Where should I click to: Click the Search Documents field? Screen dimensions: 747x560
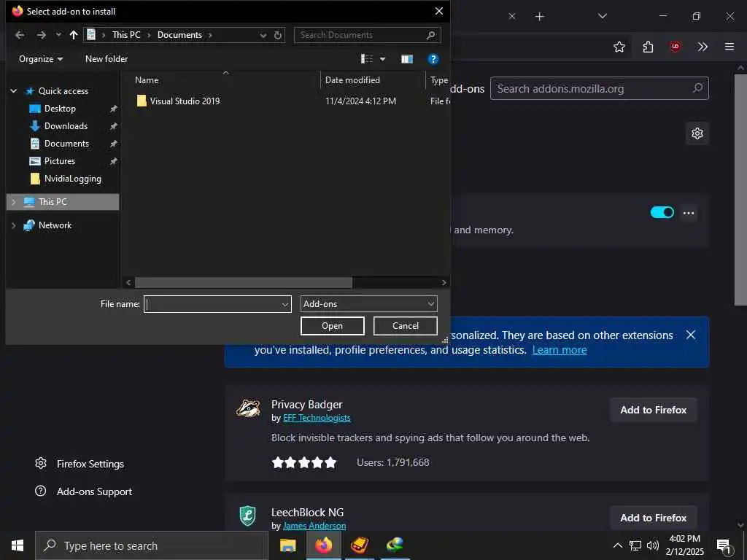click(x=368, y=35)
